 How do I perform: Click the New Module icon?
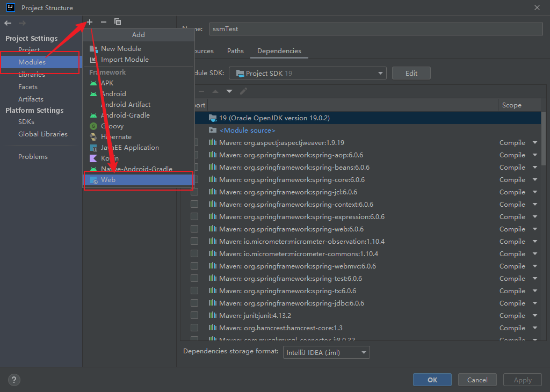point(93,49)
